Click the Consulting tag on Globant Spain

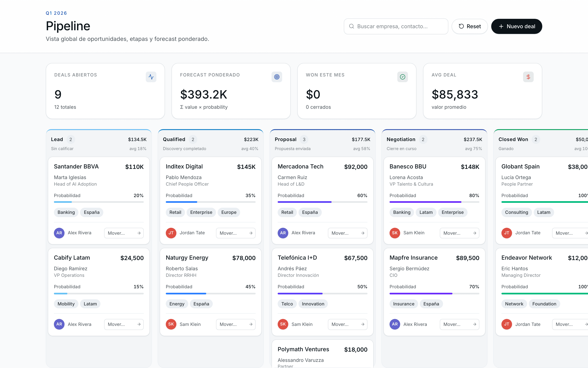[x=517, y=212]
